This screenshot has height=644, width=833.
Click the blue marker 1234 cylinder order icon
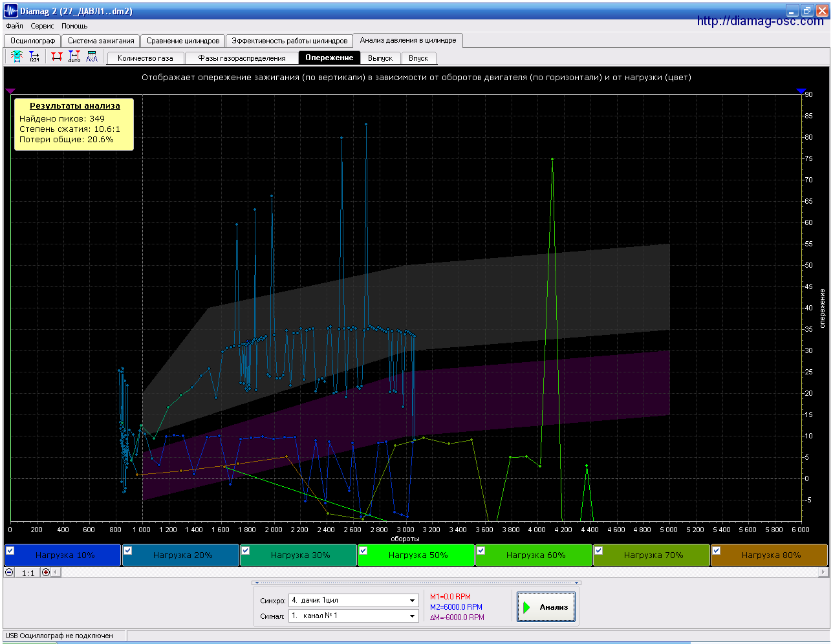(x=34, y=57)
